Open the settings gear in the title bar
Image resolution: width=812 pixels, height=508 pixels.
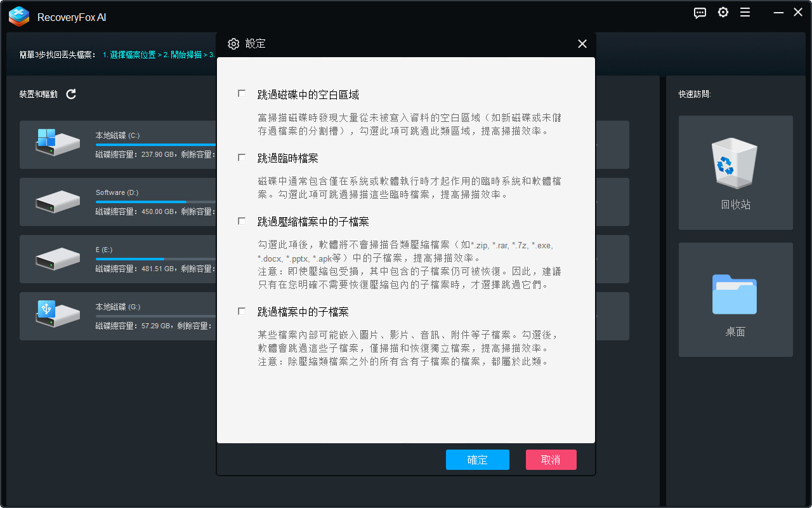pyautogui.click(x=723, y=12)
